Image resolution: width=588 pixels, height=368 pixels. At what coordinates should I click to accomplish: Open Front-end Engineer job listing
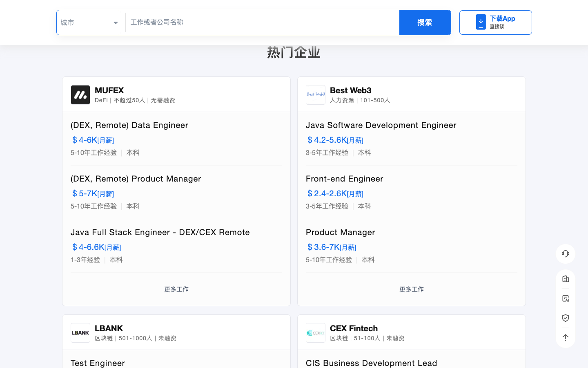[345, 179]
